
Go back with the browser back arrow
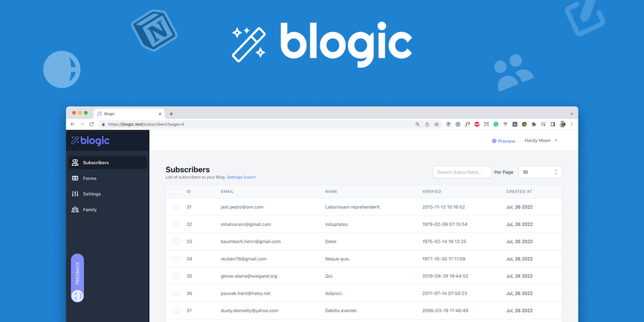tap(73, 124)
